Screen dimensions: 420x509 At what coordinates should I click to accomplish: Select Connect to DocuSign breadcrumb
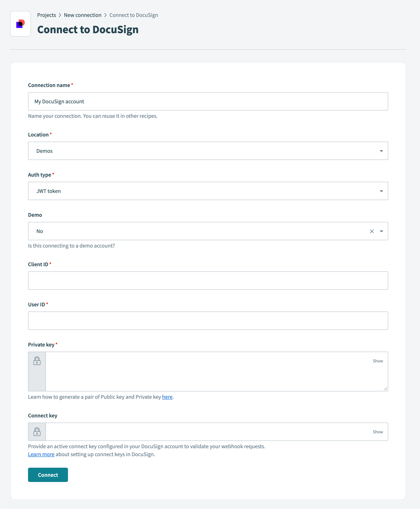(x=134, y=15)
